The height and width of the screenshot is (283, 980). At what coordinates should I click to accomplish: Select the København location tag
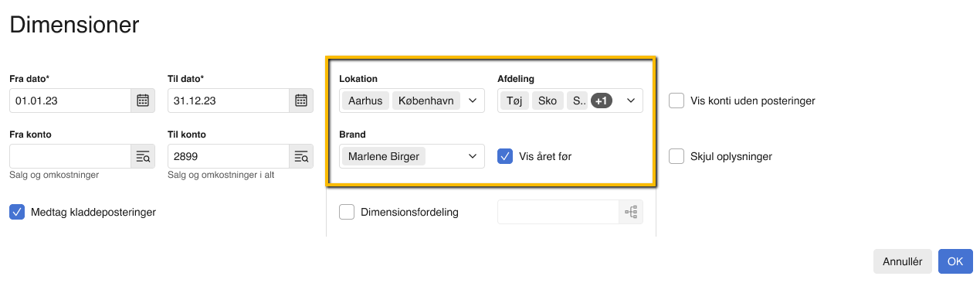point(426,101)
